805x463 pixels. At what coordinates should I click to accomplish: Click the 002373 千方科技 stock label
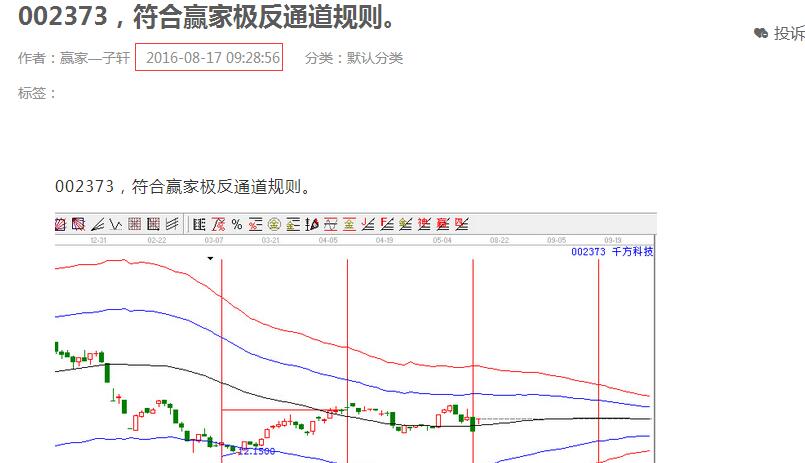[x=611, y=252]
